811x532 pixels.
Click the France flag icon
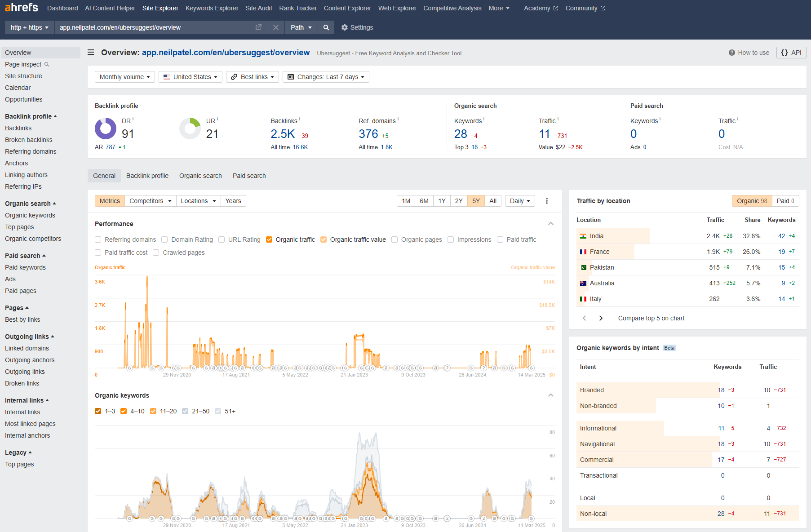click(583, 252)
